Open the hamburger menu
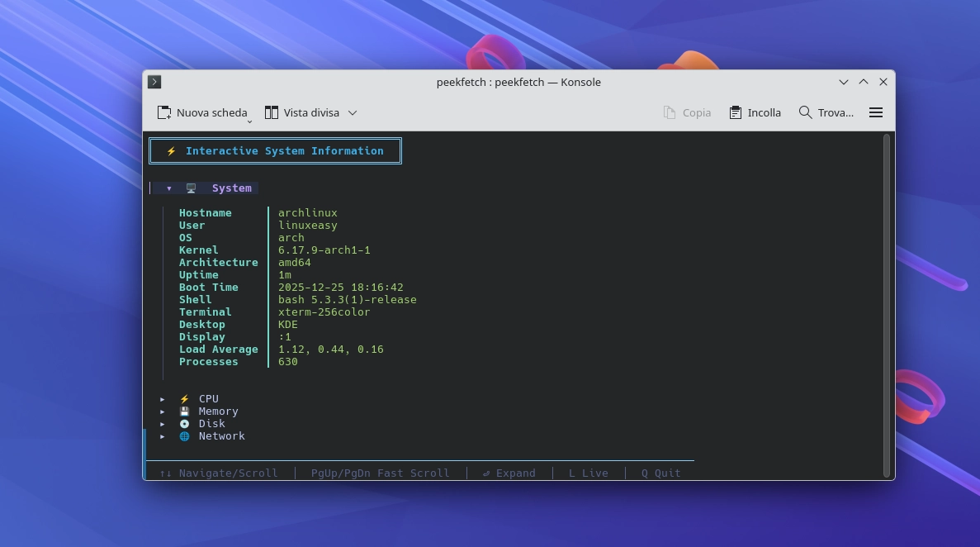The height and width of the screenshot is (547, 980). [x=876, y=112]
